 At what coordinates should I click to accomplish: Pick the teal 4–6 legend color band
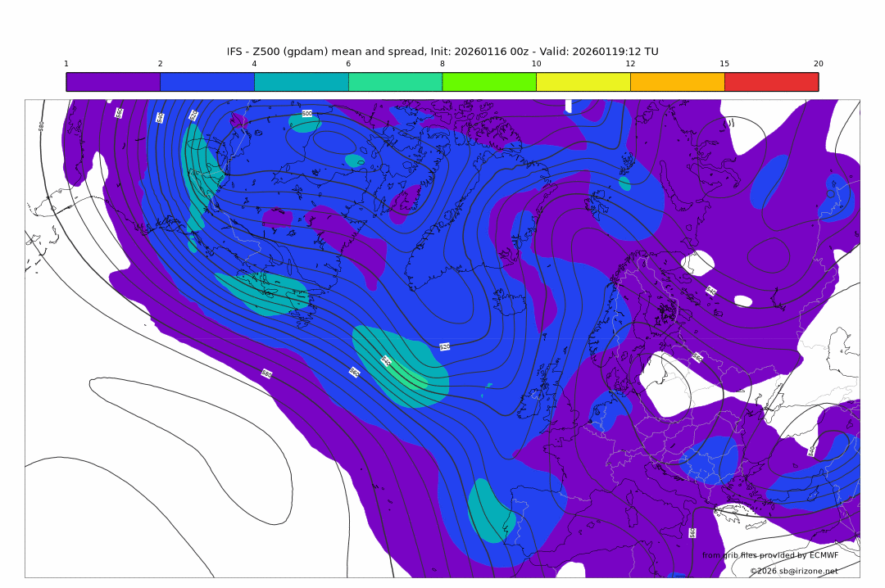(302, 82)
